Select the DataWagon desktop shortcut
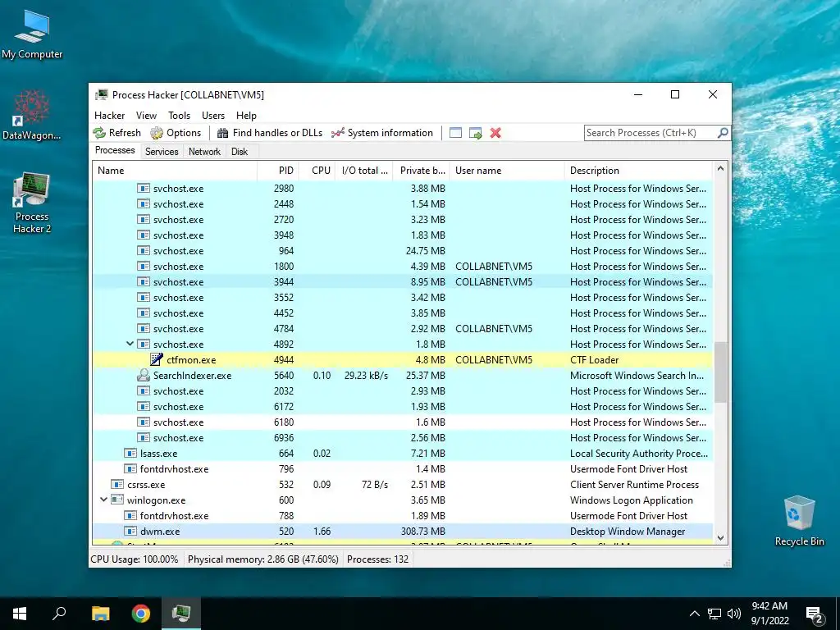This screenshot has height=630, width=840. click(32, 115)
